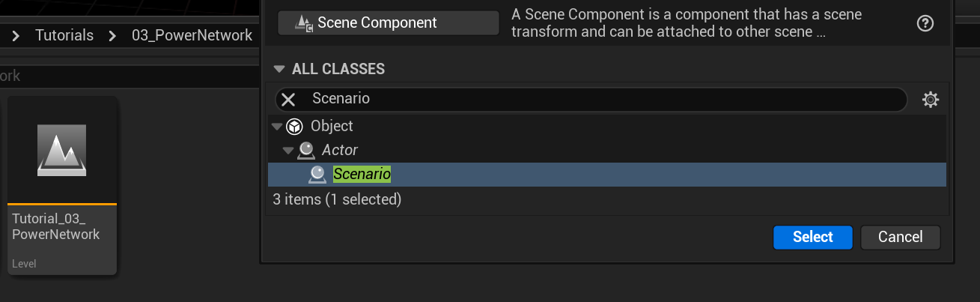Open class picker settings gear

931,99
